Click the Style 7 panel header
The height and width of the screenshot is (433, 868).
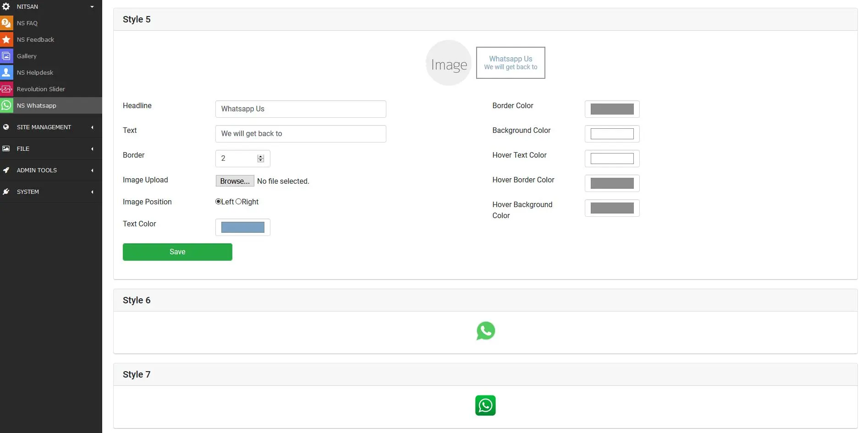point(485,374)
